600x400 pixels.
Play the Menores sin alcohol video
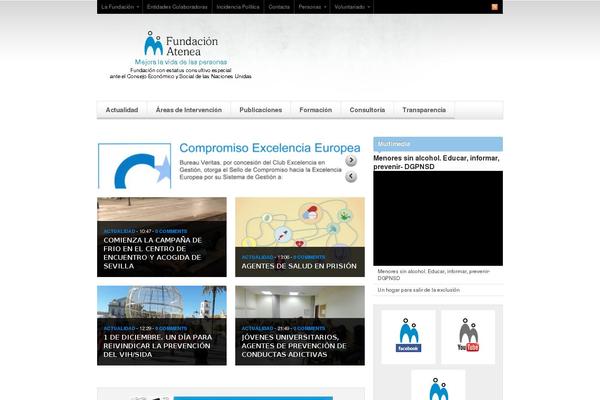(438, 218)
